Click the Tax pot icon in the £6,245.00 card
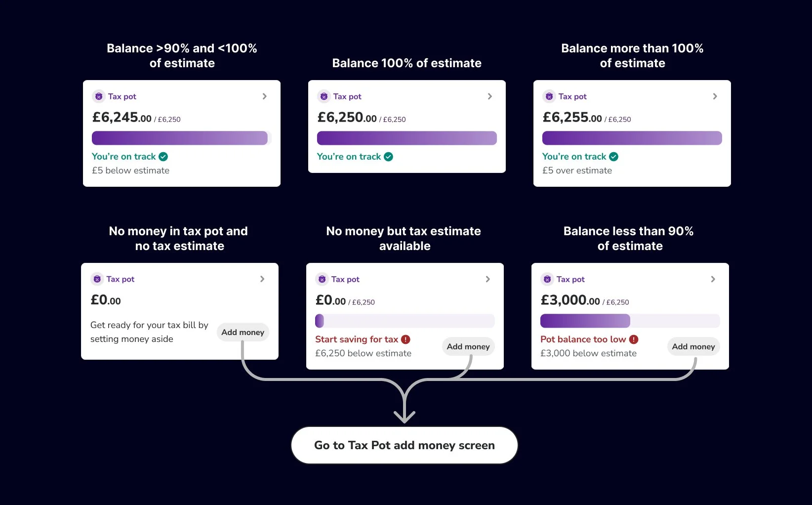The width and height of the screenshot is (812, 505). click(x=99, y=96)
